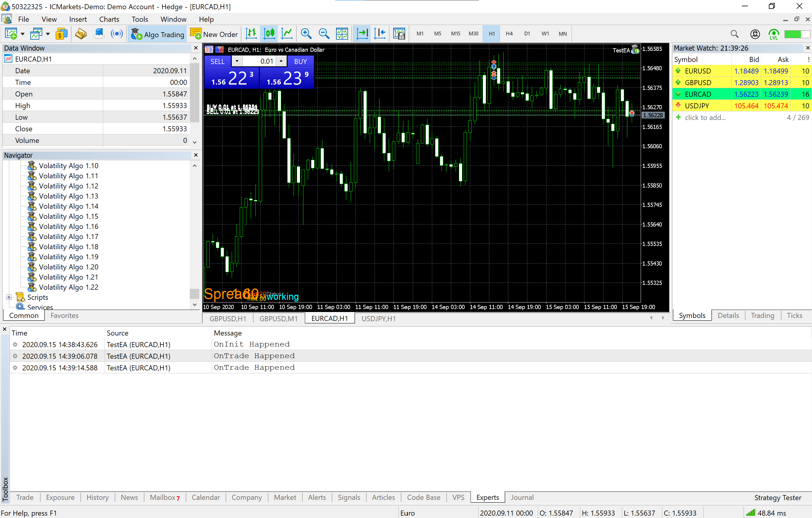
Task: Toggle chart auto scroll icon
Action: (362, 34)
